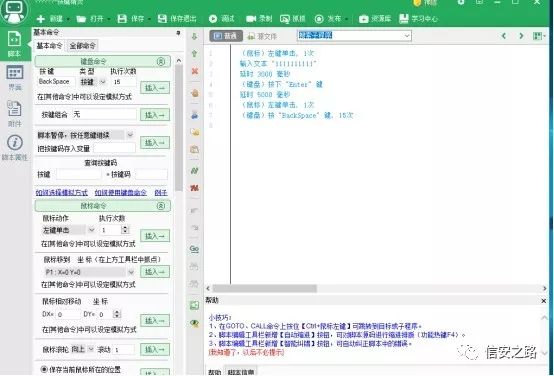This screenshot has height=376, width=554.
Task: Start recording with the camera icon
Action: pyautogui.click(x=251, y=19)
